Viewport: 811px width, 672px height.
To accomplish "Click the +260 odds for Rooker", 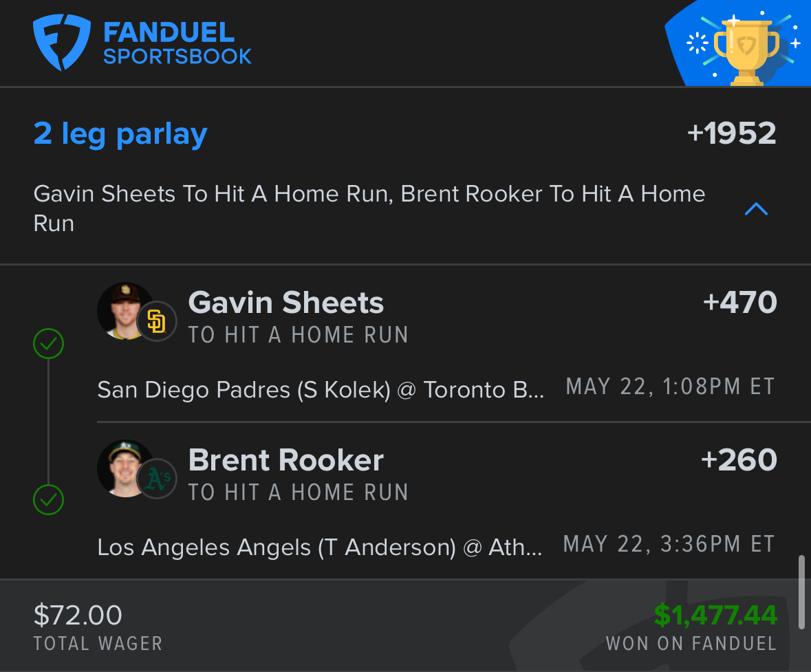I will pos(739,460).
